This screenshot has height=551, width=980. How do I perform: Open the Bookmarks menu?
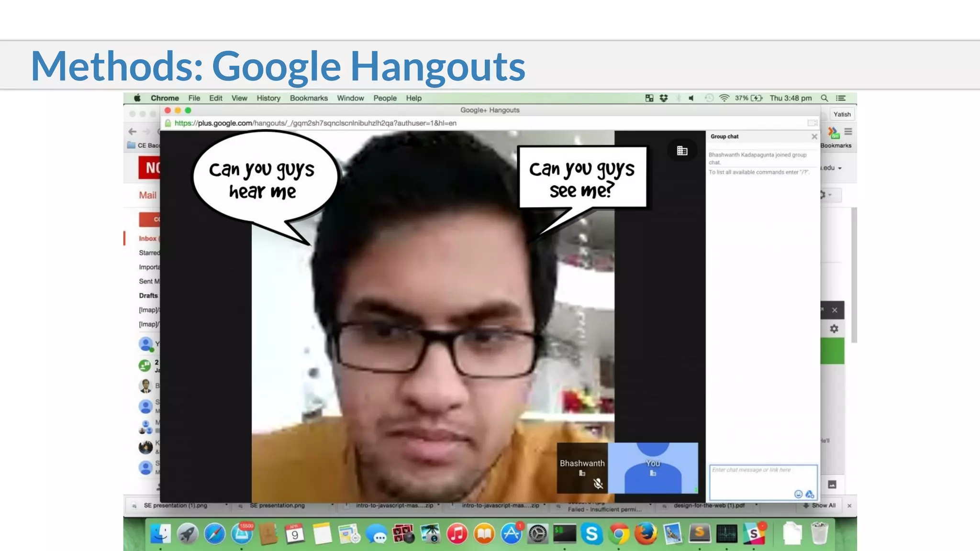coord(309,98)
